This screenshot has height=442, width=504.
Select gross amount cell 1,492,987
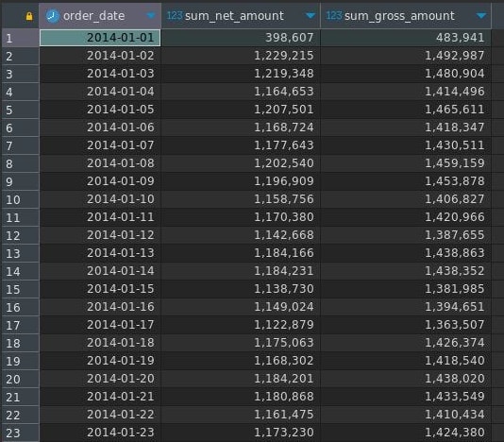click(406, 56)
